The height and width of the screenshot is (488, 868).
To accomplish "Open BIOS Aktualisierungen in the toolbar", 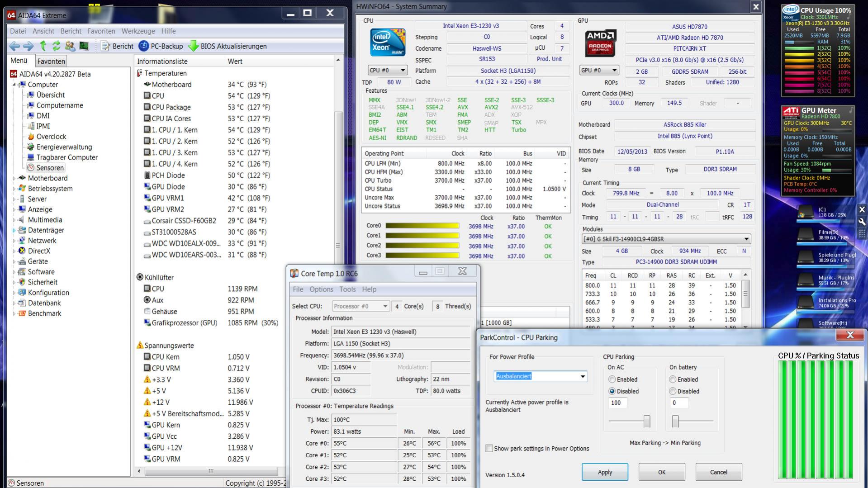I will 228,46.
